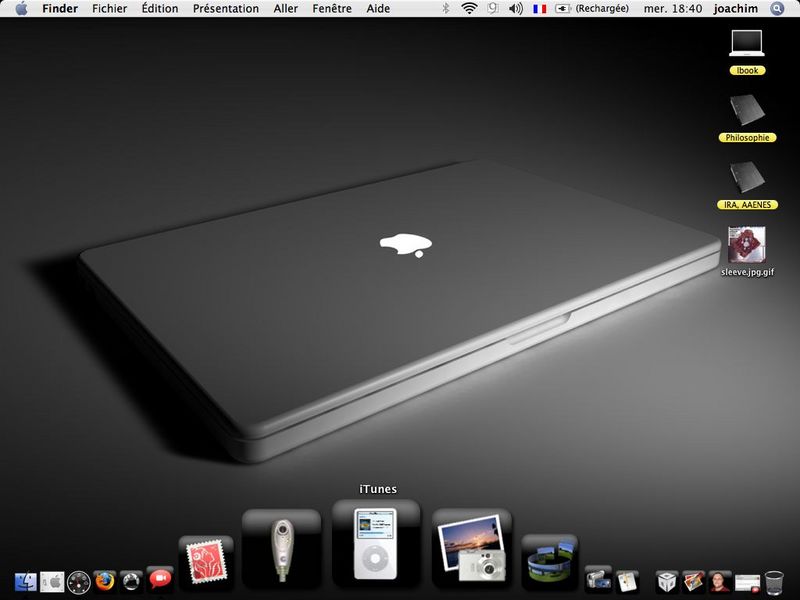
Task: Open the Fenêtre menu
Action: coord(332,9)
